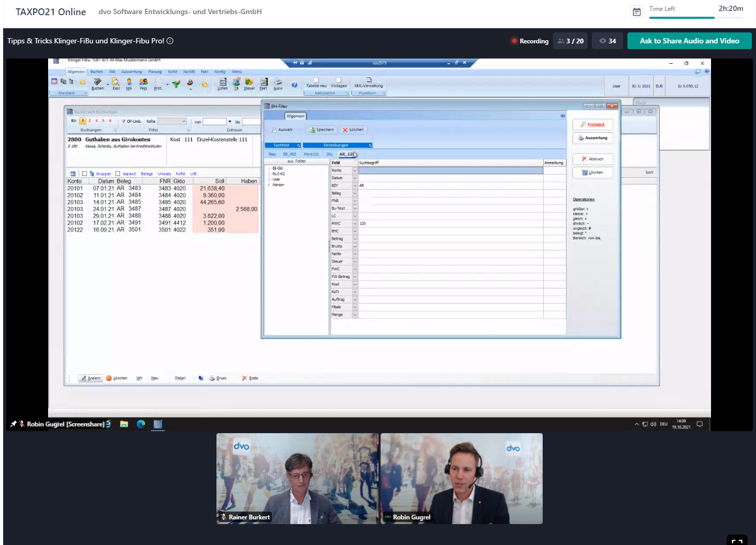Viewport: 756px width, 545px height.
Task: Expand the Einstellungen group launcher
Action: pos(370,145)
